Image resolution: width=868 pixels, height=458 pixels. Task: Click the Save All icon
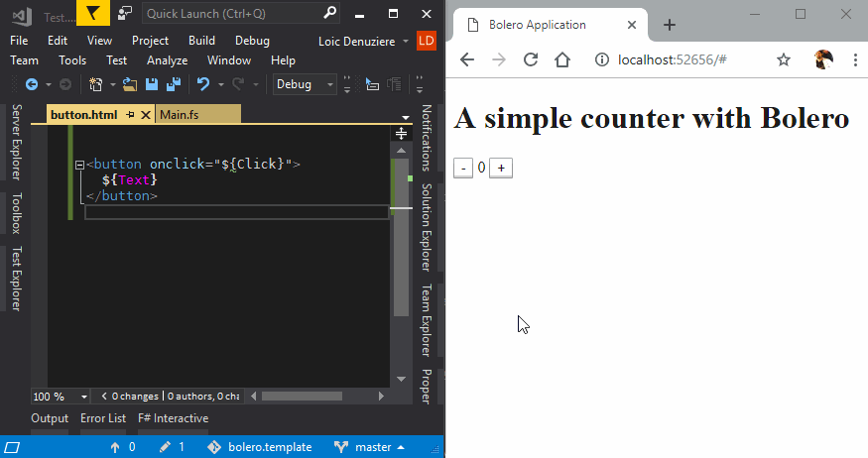pos(174,84)
